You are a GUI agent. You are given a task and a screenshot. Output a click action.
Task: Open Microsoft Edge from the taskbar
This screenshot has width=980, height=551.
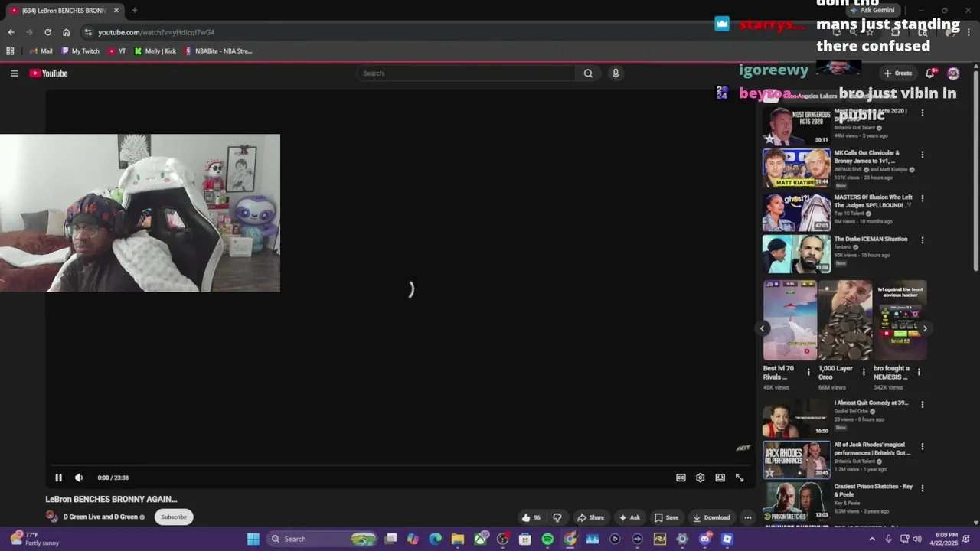(435, 539)
